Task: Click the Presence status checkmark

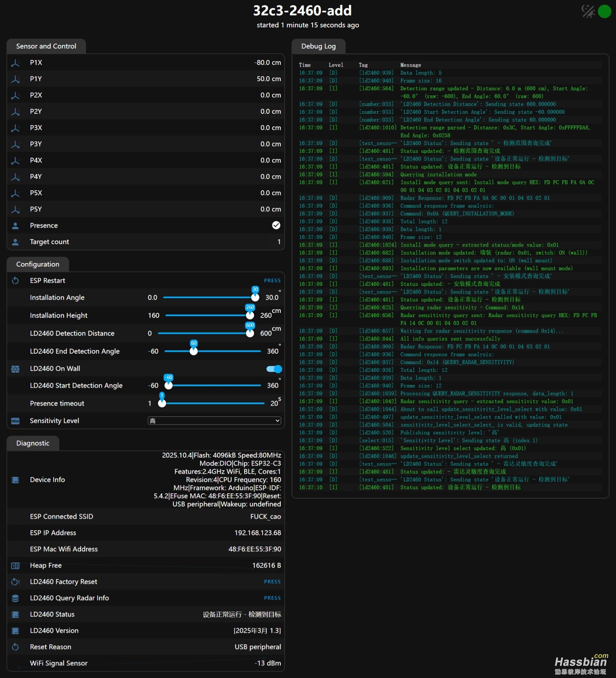Action: (x=276, y=225)
